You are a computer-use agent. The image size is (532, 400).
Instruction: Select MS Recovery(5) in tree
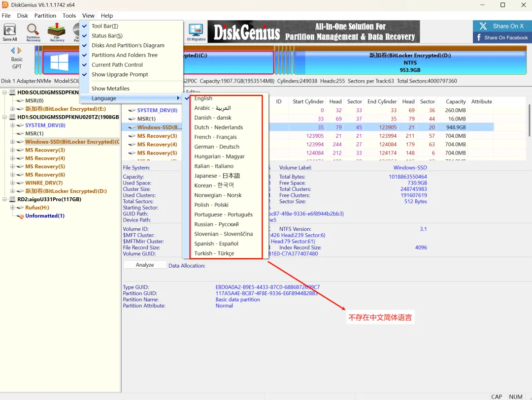[x=45, y=166]
